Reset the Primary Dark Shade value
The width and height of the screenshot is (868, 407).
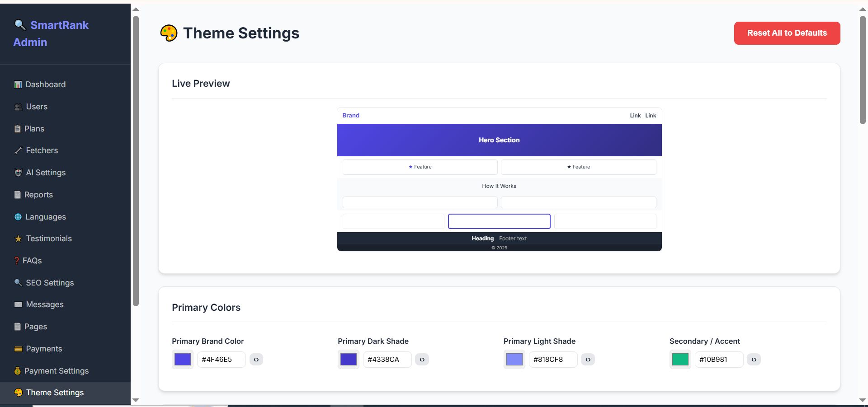(x=422, y=360)
